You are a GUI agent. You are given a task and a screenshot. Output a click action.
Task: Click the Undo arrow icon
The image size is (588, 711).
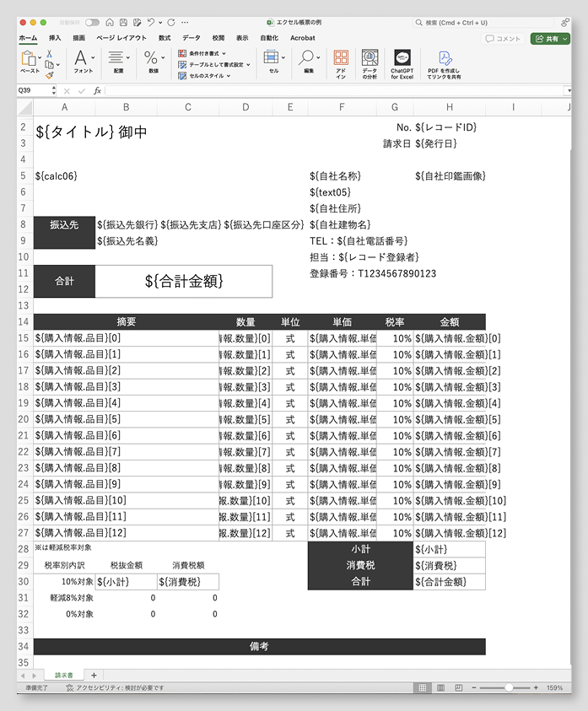(x=151, y=22)
